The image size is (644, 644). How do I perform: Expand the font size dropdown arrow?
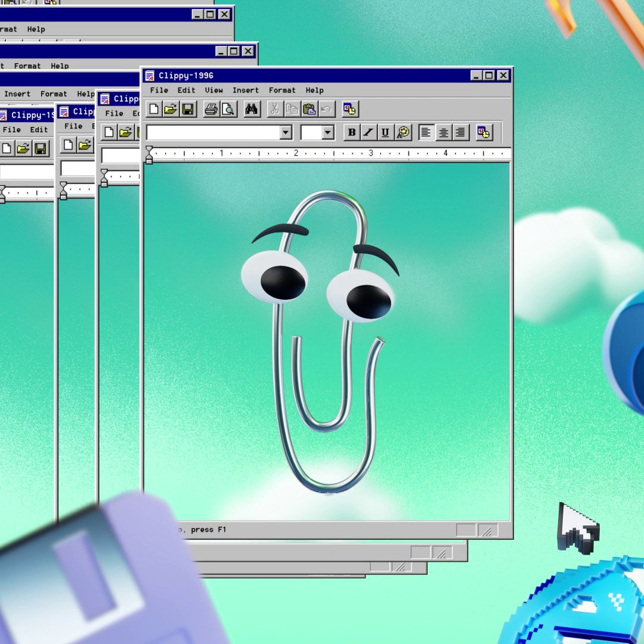(328, 132)
